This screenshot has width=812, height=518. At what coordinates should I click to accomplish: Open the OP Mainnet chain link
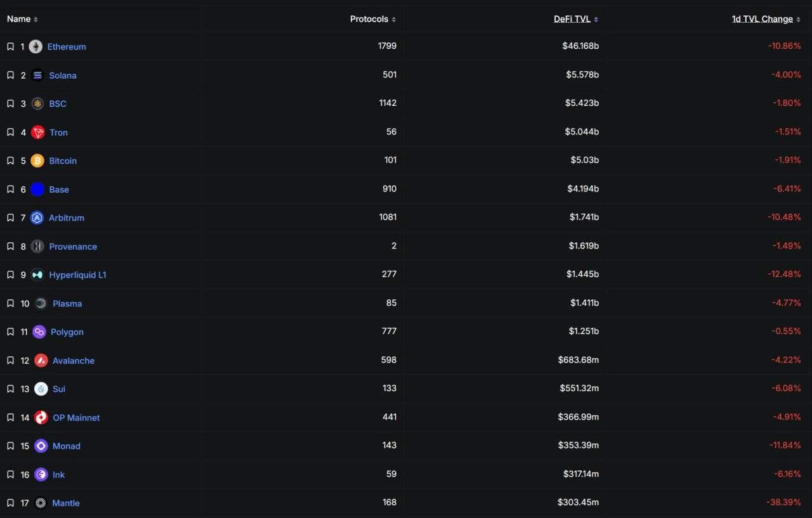click(x=76, y=418)
